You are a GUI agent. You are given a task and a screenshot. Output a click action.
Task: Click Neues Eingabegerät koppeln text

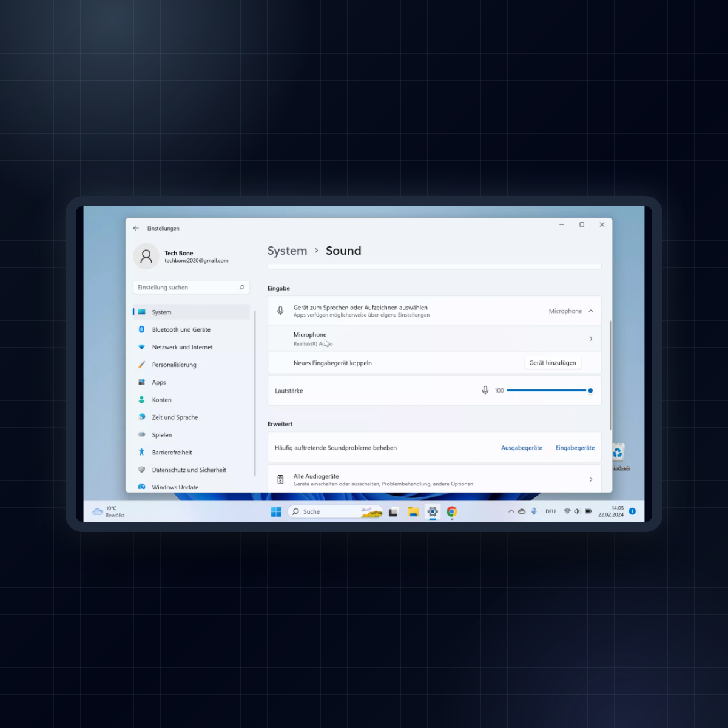(332, 363)
